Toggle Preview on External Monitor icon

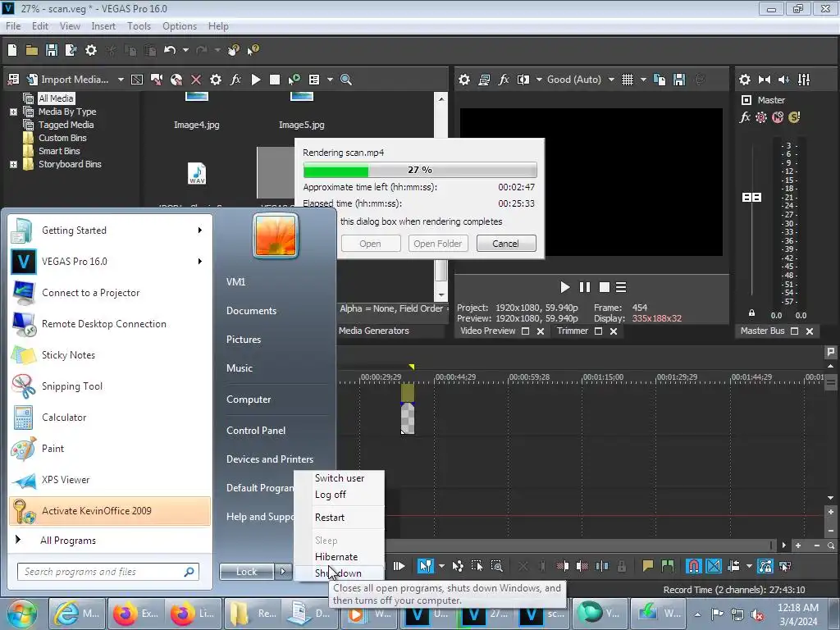[484, 80]
